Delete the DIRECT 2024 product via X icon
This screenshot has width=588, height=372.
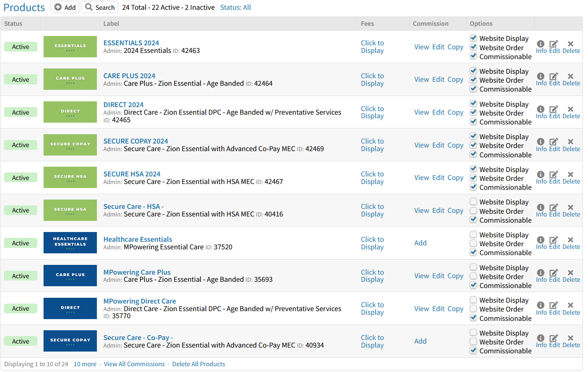[571, 109]
